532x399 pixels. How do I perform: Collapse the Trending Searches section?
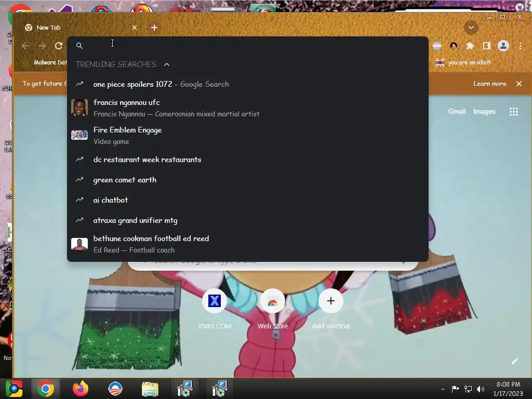coord(167,64)
